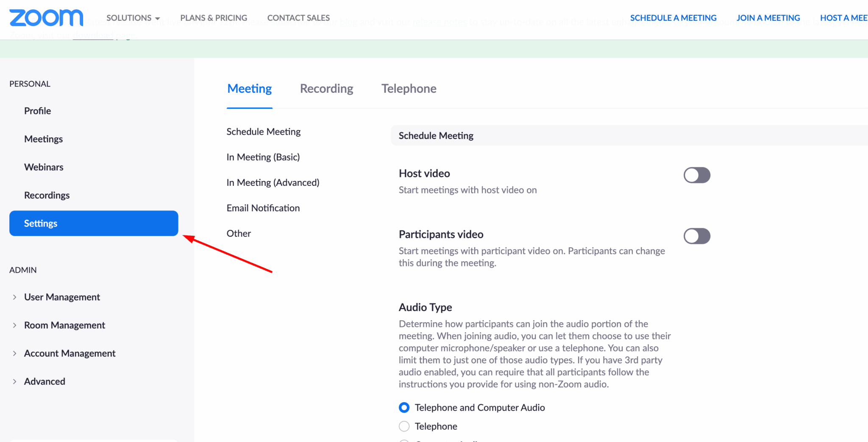
Task: Switch to the Telephone tab
Action: tap(409, 88)
